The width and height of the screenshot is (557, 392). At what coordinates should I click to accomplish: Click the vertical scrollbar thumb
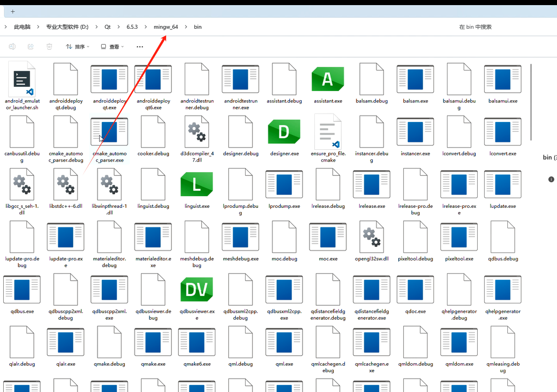(x=531, y=102)
